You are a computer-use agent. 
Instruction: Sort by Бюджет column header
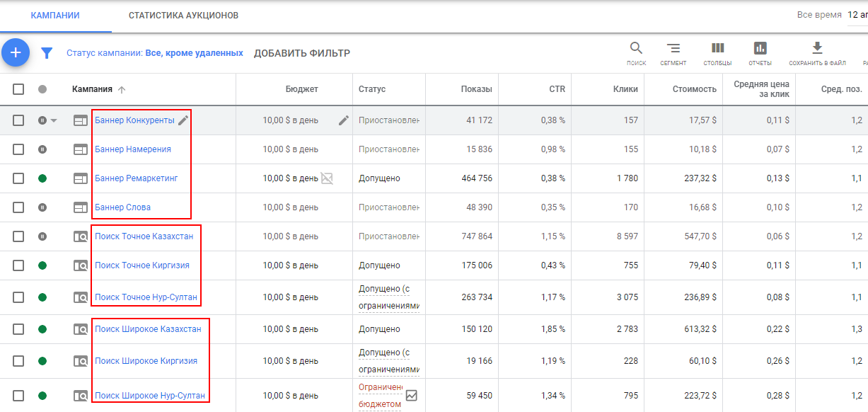click(302, 89)
